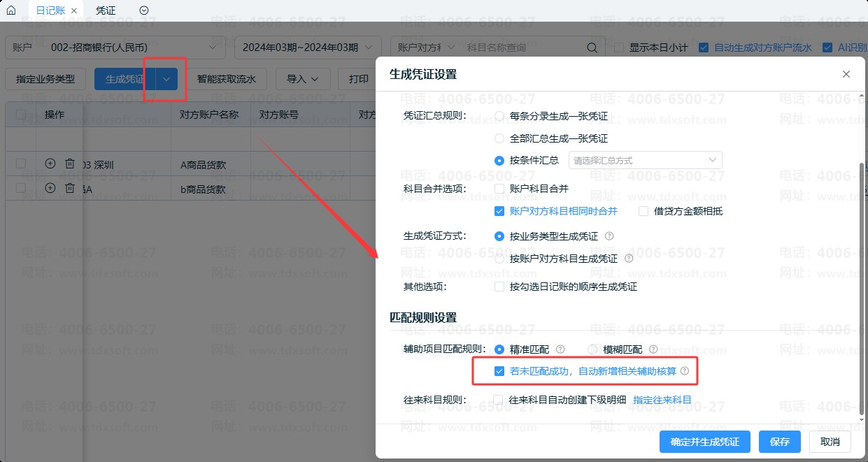This screenshot has height=462, width=868.
Task: Click help icon next to 模糊匹配
Action: [x=653, y=349]
